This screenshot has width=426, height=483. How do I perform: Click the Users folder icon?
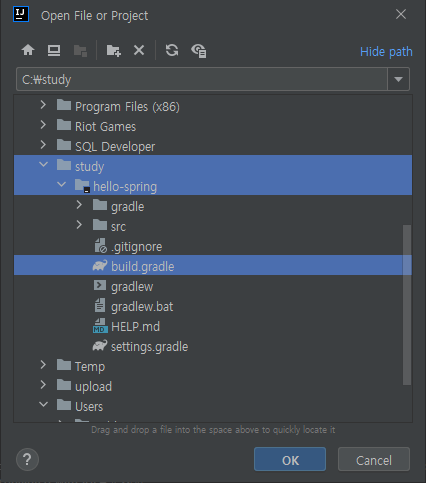(x=64, y=405)
